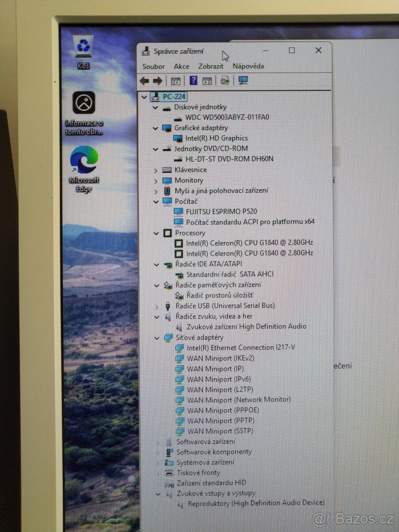Open the Soubor menu
This screenshot has height=532, width=399.
tap(153, 66)
